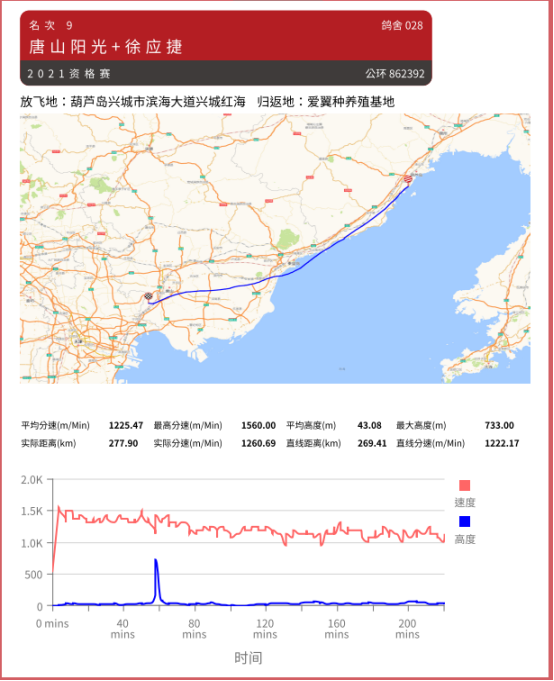Click the 公环 862392 ring number
This screenshot has height=681, width=554.
(x=395, y=74)
